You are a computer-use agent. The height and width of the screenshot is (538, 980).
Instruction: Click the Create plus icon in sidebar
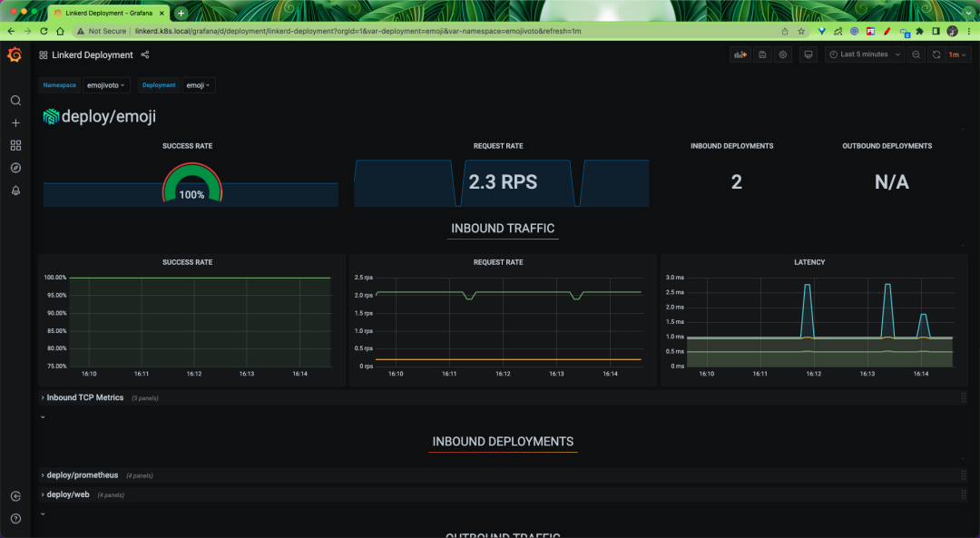(x=15, y=123)
